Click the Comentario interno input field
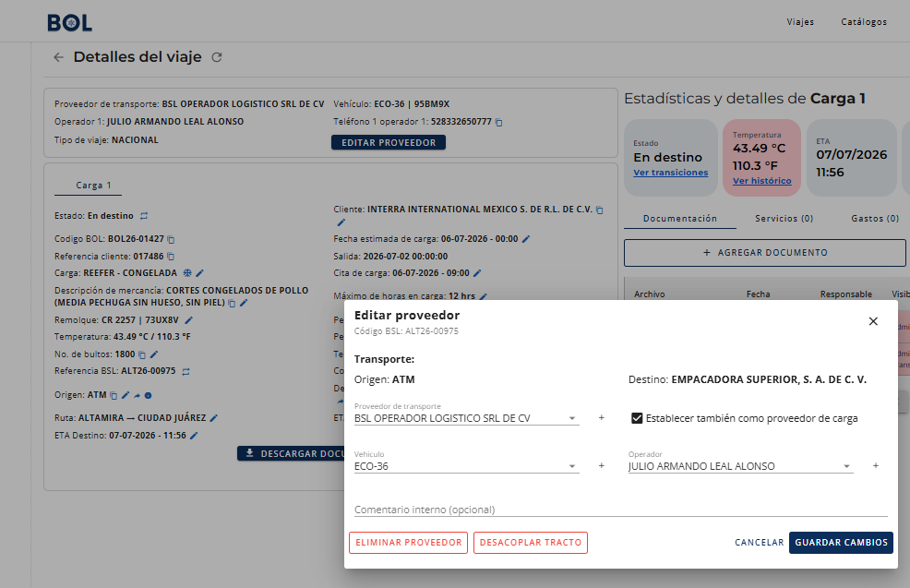The width and height of the screenshot is (910, 588). click(x=621, y=509)
